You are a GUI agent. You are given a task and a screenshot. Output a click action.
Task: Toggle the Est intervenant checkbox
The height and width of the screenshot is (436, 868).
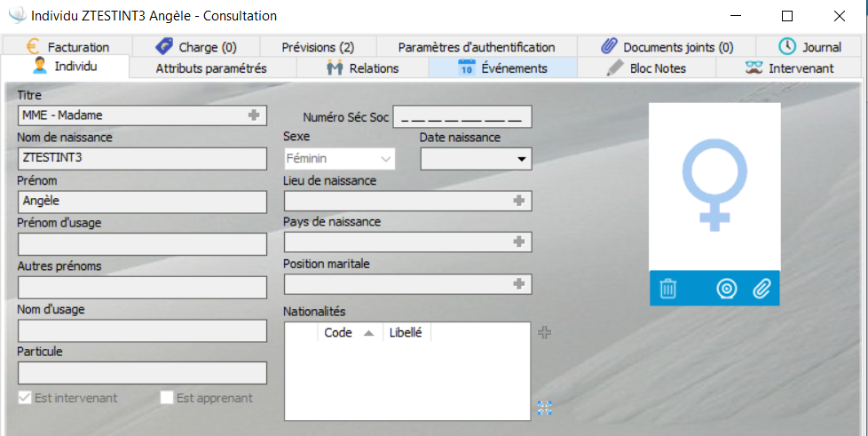point(25,398)
